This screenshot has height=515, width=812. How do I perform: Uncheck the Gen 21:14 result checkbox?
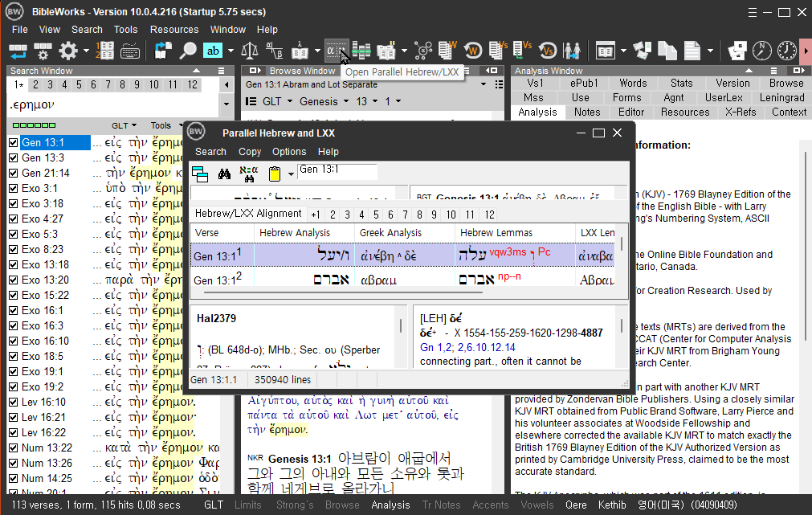pyautogui.click(x=14, y=173)
